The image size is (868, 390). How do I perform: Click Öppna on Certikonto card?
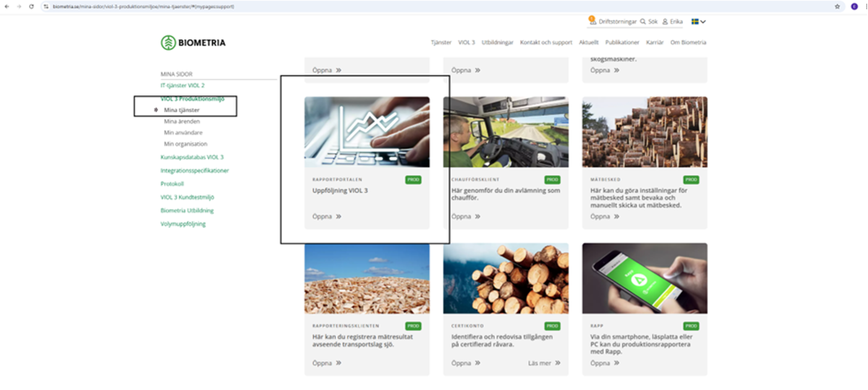click(465, 363)
